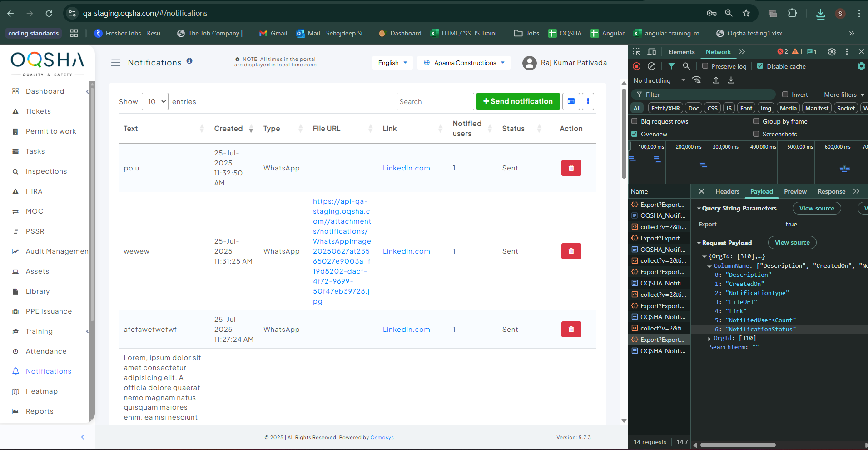Click the three-dot options button beside table view
Viewport: 868px width, 450px height.
pyautogui.click(x=588, y=101)
